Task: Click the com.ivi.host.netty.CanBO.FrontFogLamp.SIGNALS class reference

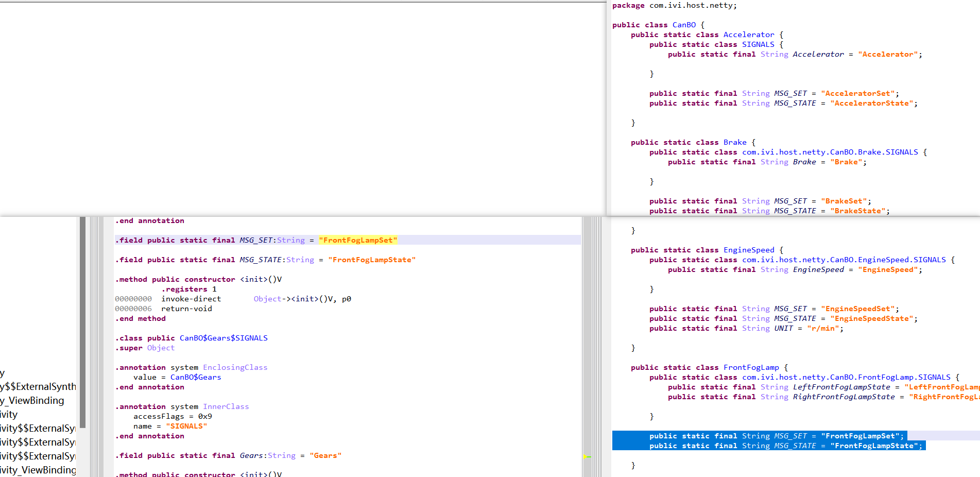Action: [x=846, y=377]
